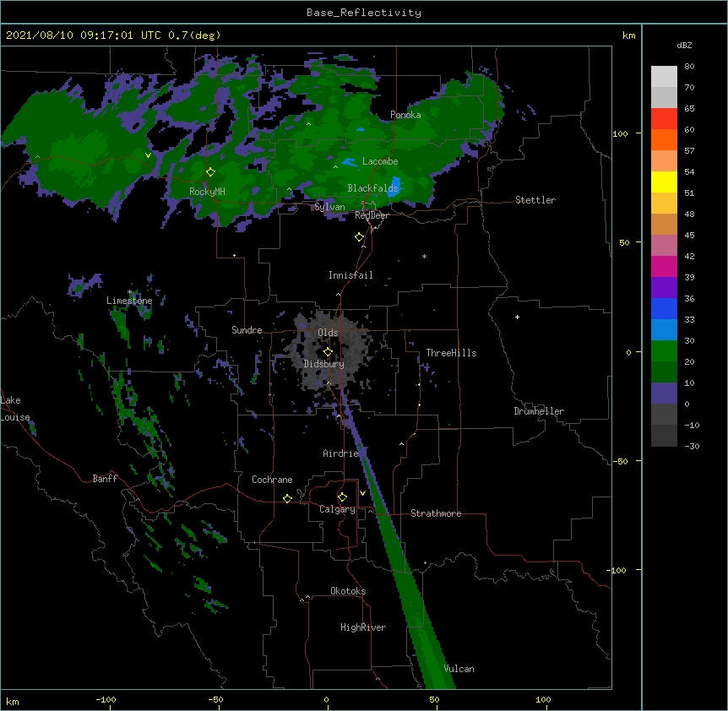Pick the slate purple 0-10 dBZ swatch

point(664,393)
